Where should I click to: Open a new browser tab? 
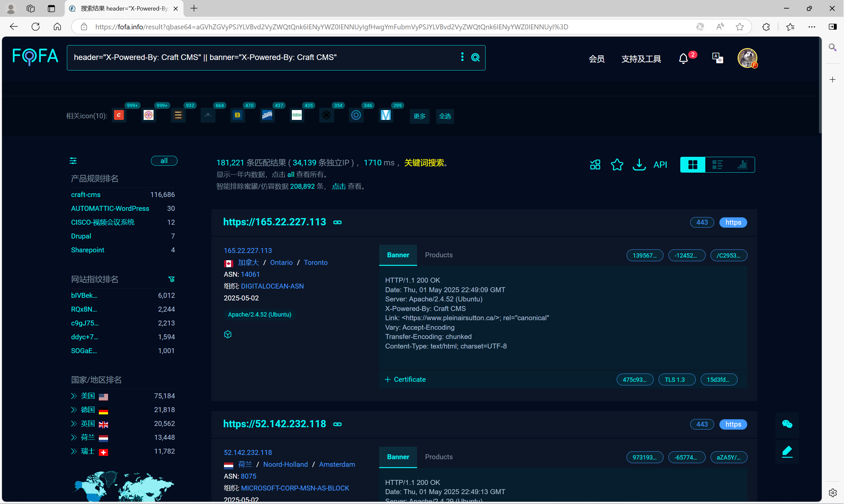pyautogui.click(x=194, y=9)
